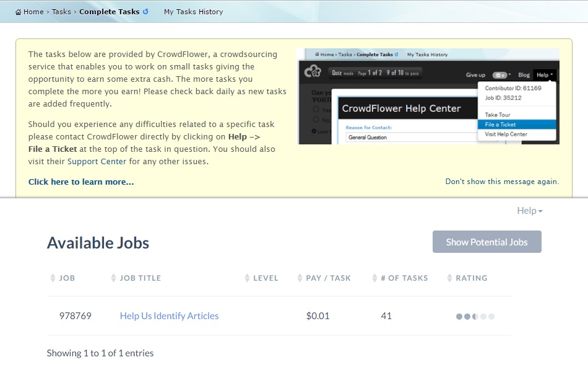Click the refresh icon beside Complete Tasks
The width and height of the screenshot is (588, 378).
(x=145, y=12)
